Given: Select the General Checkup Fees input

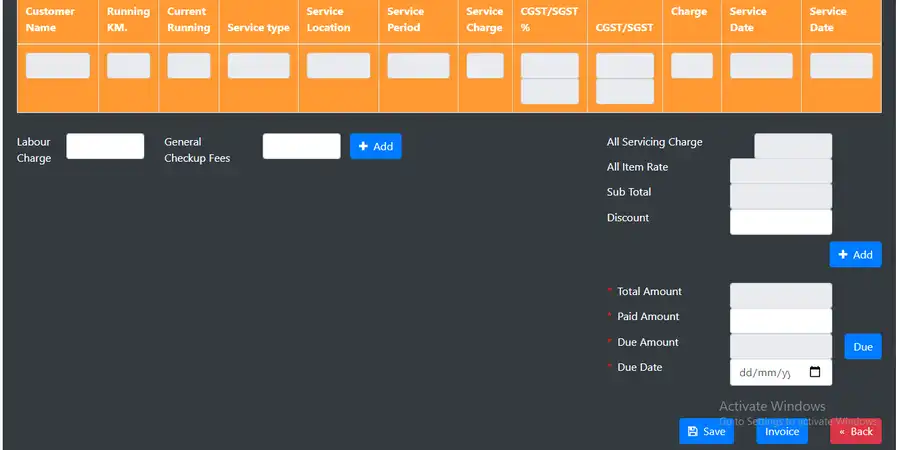Looking at the screenshot, I should click(x=301, y=146).
